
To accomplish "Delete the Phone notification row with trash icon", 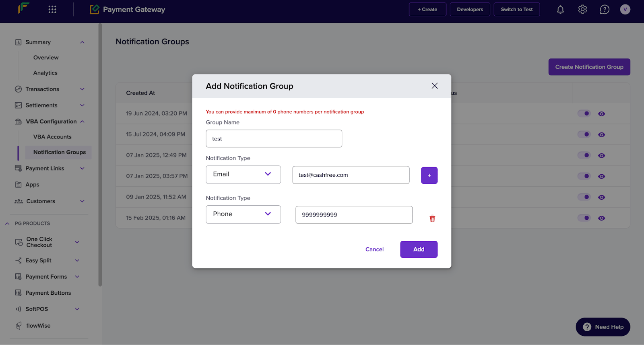I will [432, 219].
